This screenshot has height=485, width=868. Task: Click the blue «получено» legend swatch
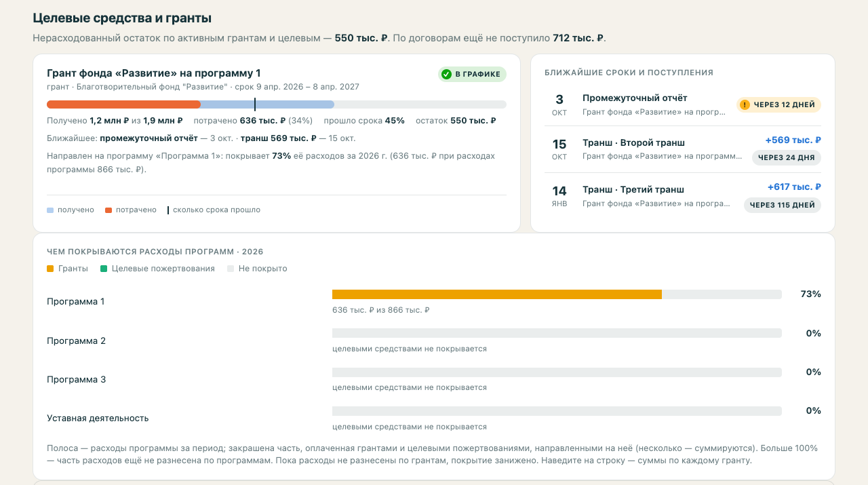50,210
